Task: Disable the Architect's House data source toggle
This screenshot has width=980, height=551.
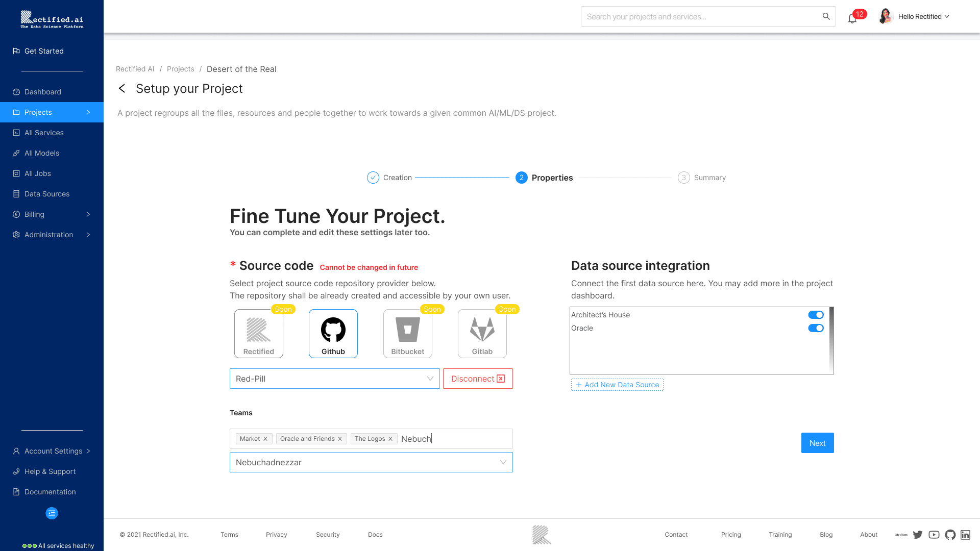Action: (816, 315)
